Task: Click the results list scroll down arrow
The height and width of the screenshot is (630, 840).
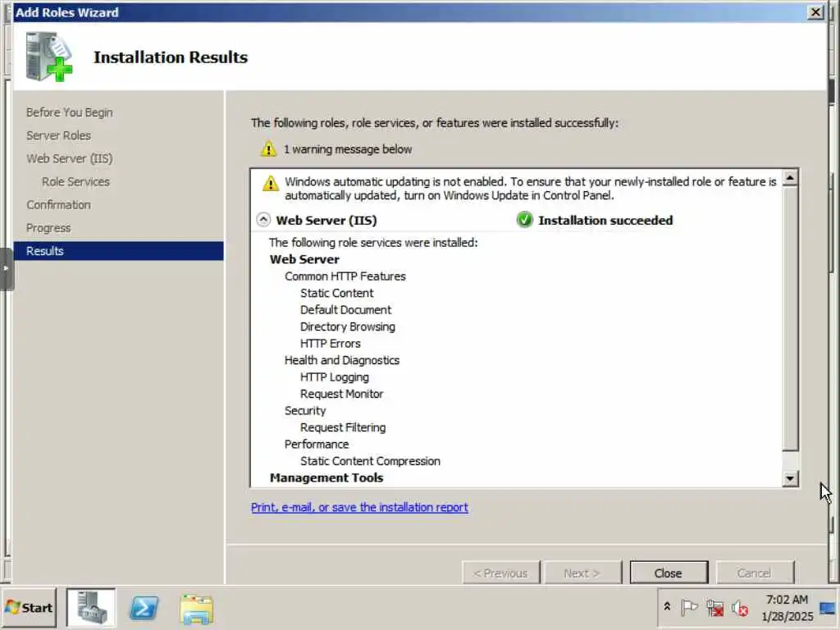Action: click(790, 478)
